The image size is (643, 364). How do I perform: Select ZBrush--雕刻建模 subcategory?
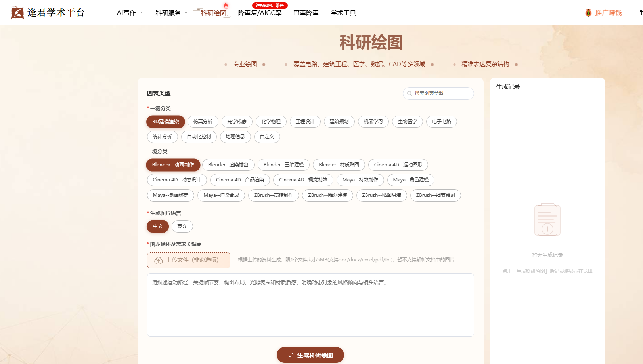pyautogui.click(x=328, y=195)
